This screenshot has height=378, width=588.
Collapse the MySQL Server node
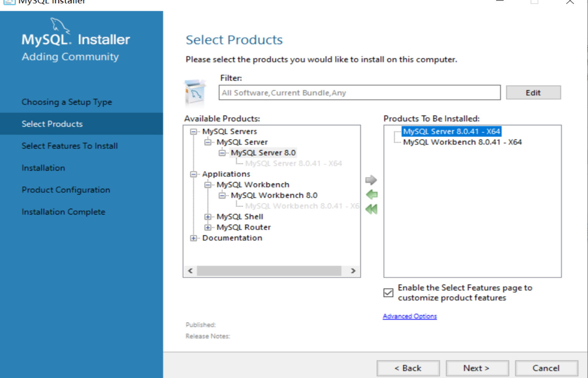(208, 142)
